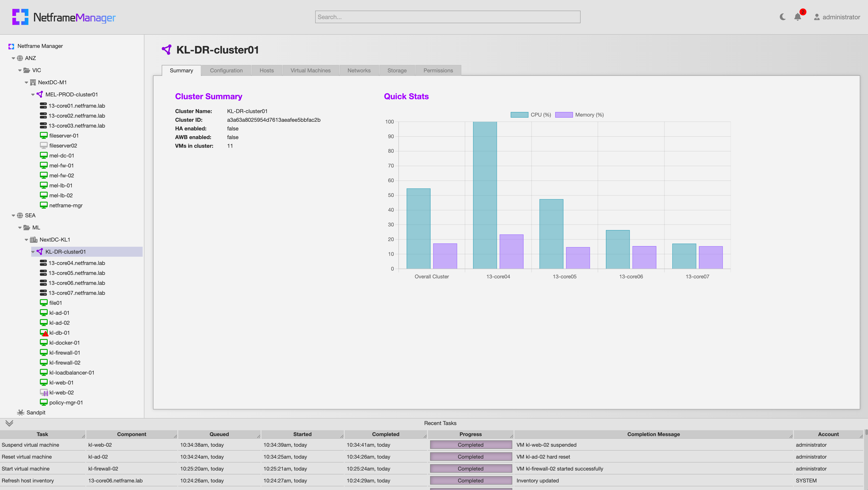Select host 13-core05.netframe.lab
Image resolution: width=868 pixels, height=490 pixels.
click(77, 273)
